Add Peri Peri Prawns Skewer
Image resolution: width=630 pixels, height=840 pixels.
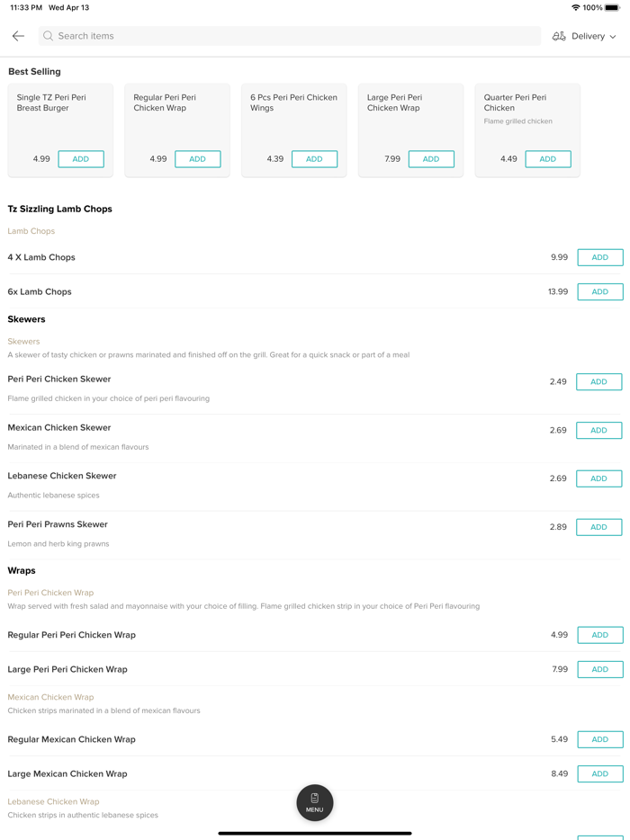click(598, 527)
